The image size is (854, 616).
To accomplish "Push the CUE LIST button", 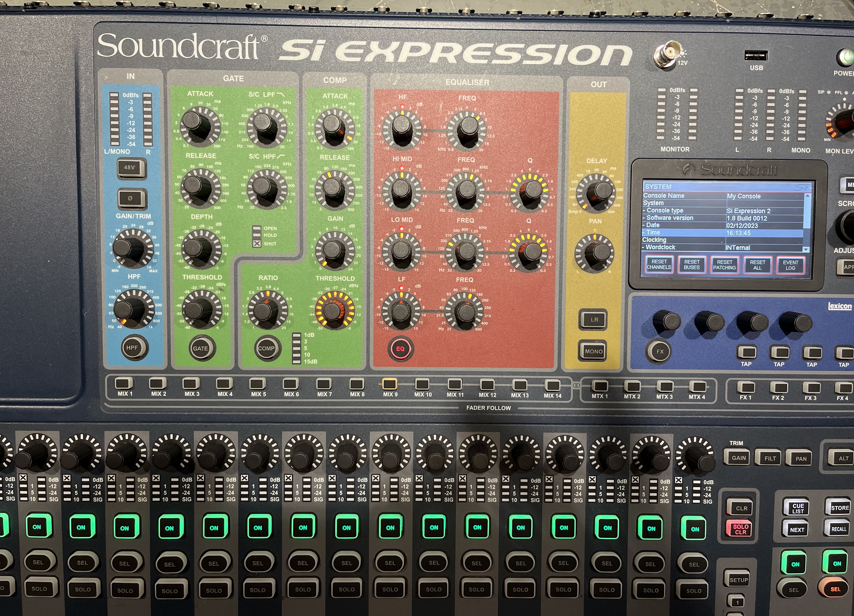I will [x=797, y=508].
